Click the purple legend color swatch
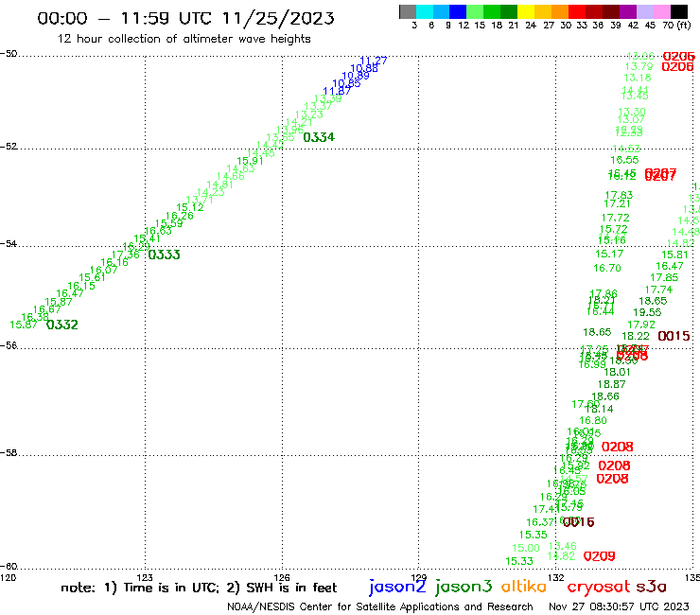Viewport: 700px width, 615px height. 628,11
